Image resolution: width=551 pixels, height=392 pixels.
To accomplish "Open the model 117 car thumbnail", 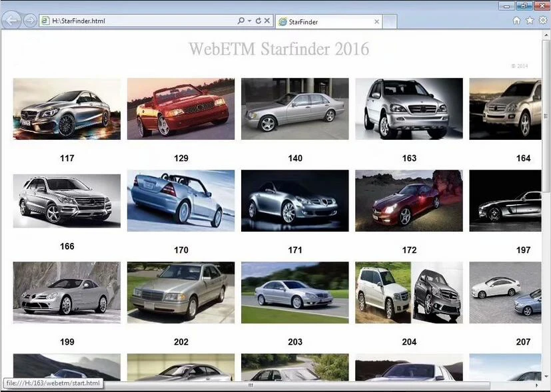I will coord(67,108).
